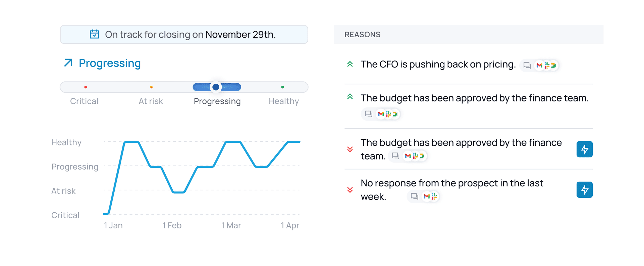Click the calendar icon in closing banner
Viewport: 644px width, 266px height.
[94, 34]
